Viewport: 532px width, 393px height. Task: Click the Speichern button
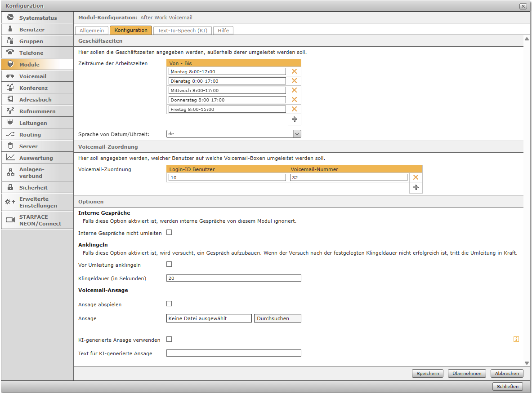(x=427, y=373)
